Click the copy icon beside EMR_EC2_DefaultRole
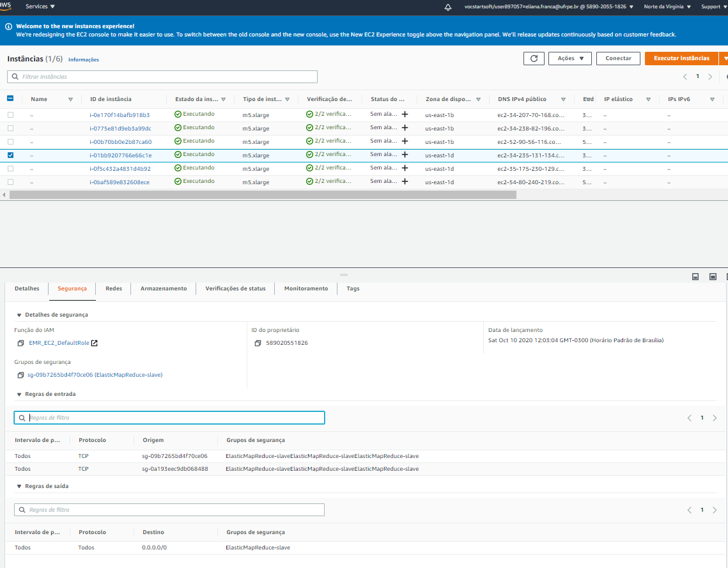 coord(21,343)
